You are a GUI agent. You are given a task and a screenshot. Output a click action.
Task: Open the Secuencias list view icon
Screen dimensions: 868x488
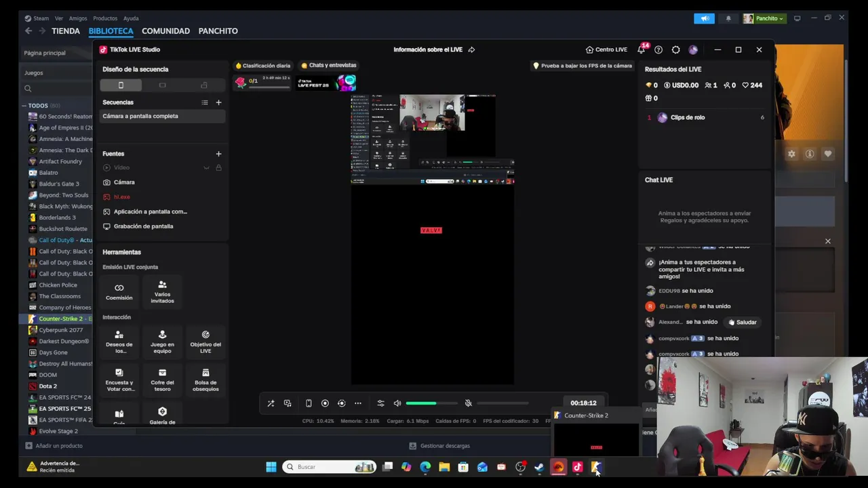click(205, 102)
